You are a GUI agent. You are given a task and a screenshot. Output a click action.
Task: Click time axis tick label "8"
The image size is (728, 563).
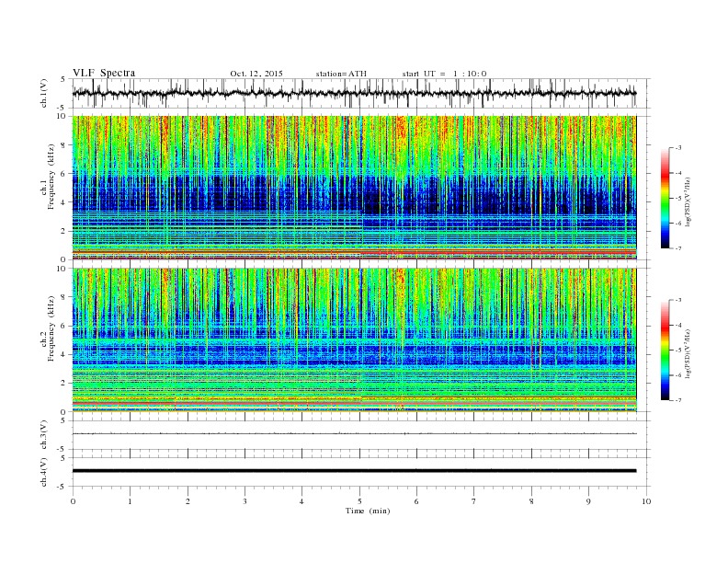(x=531, y=501)
